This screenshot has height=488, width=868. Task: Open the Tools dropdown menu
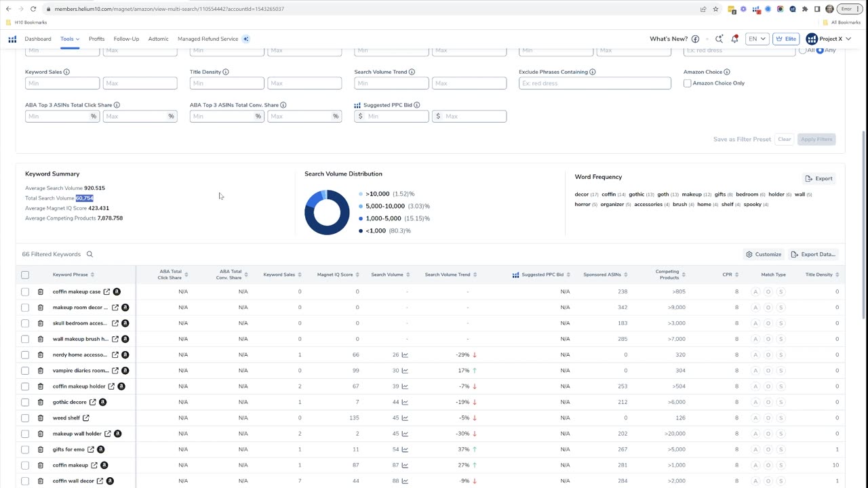(x=70, y=39)
